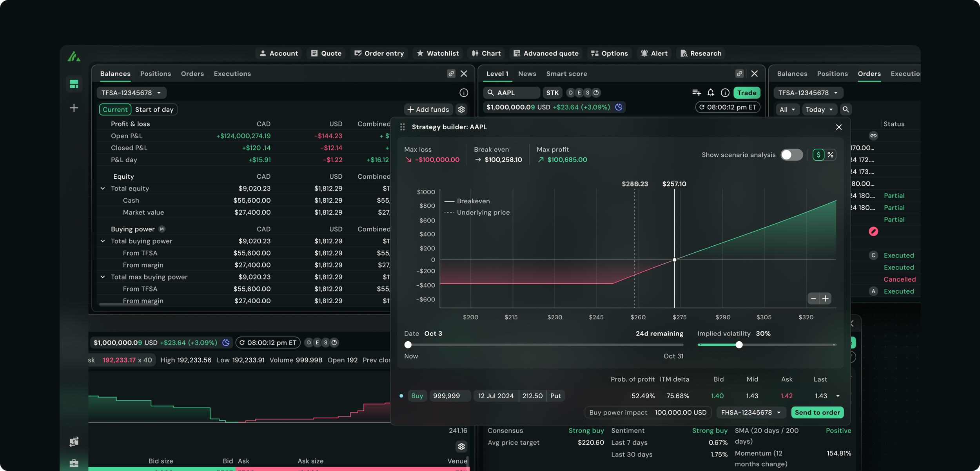Add a new workspace with plus icon

pyautogui.click(x=74, y=108)
